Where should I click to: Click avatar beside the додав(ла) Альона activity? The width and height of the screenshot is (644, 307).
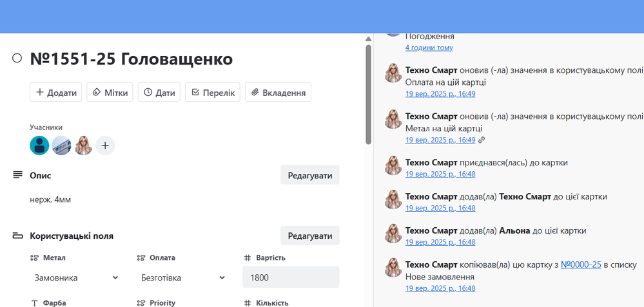click(393, 233)
